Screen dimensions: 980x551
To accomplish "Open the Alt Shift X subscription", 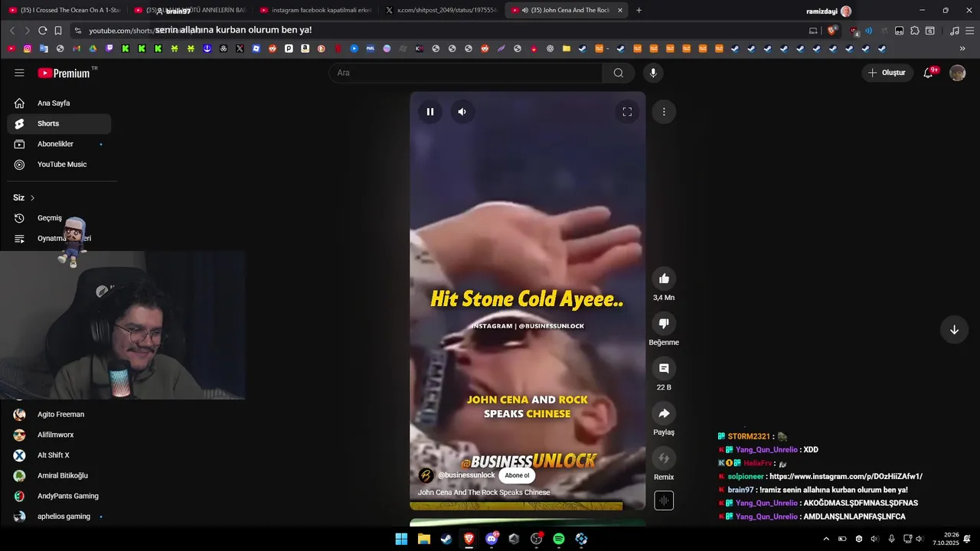I will [59, 455].
